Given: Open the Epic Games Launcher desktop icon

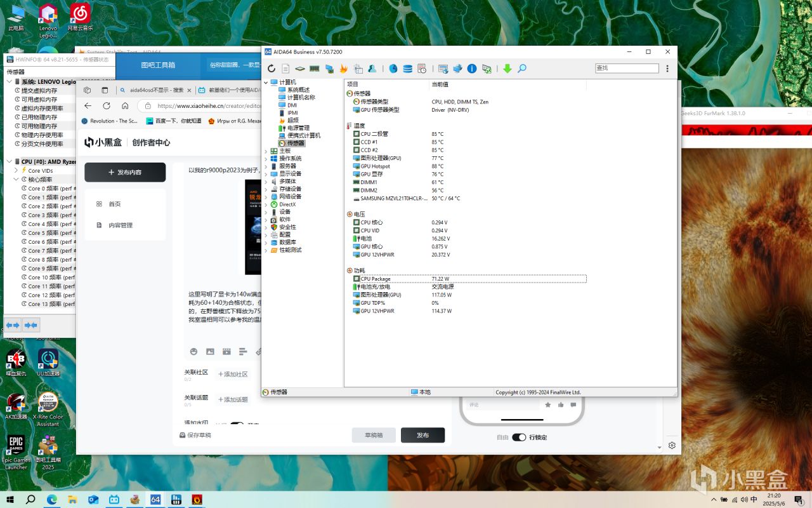Looking at the screenshot, I should (16, 452).
